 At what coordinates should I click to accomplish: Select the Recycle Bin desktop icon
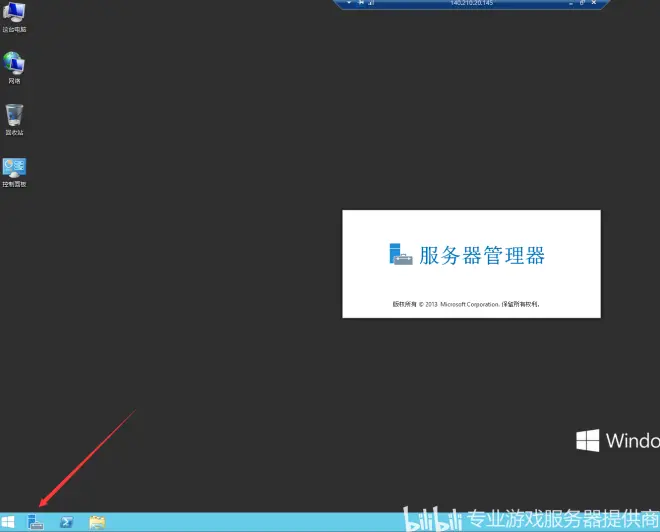(14, 120)
